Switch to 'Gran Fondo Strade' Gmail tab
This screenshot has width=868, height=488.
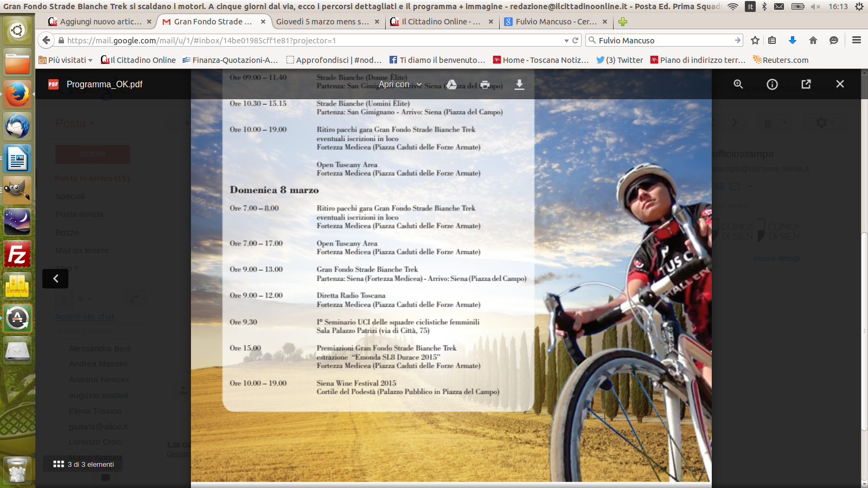tap(213, 22)
